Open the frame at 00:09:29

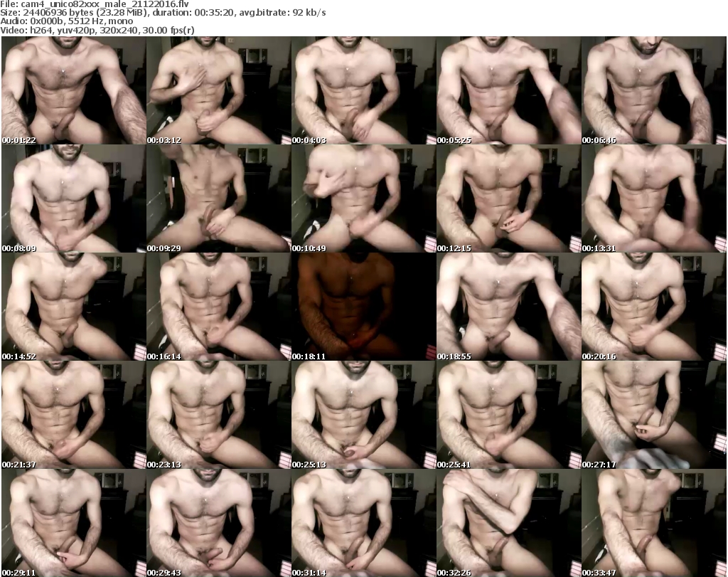click(218, 199)
